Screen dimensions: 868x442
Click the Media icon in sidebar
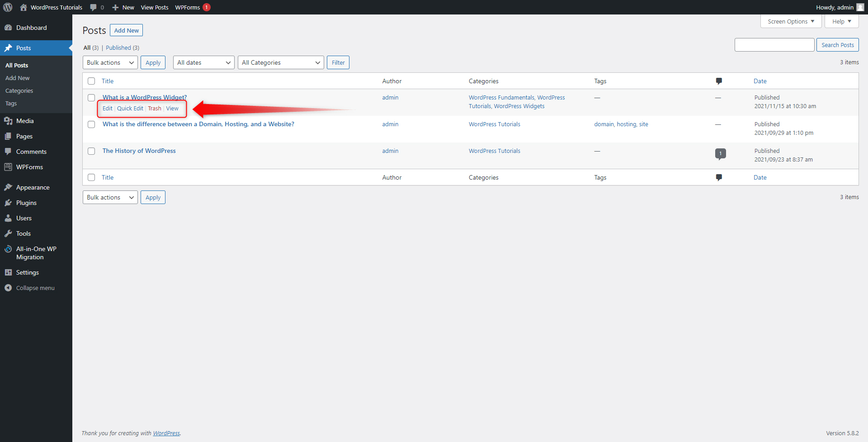[x=8, y=121]
